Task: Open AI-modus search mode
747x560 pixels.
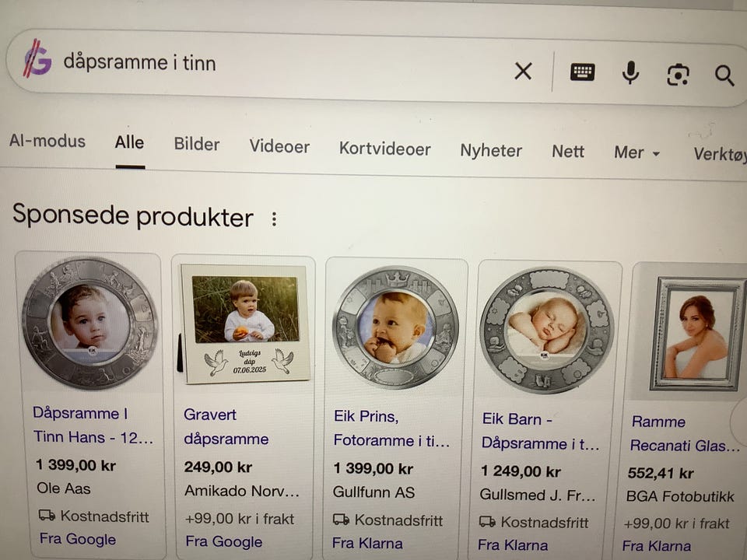Action: pos(47,141)
